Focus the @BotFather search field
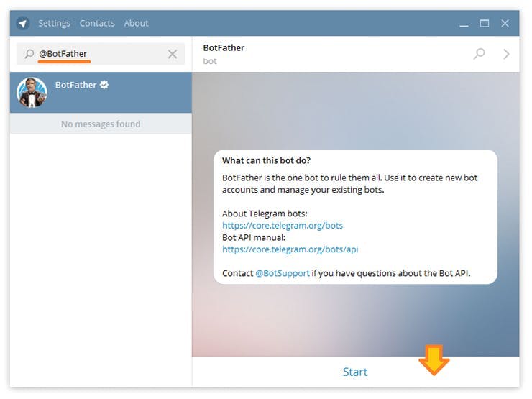Viewport: 532px width, 399px height. pyautogui.click(x=101, y=54)
